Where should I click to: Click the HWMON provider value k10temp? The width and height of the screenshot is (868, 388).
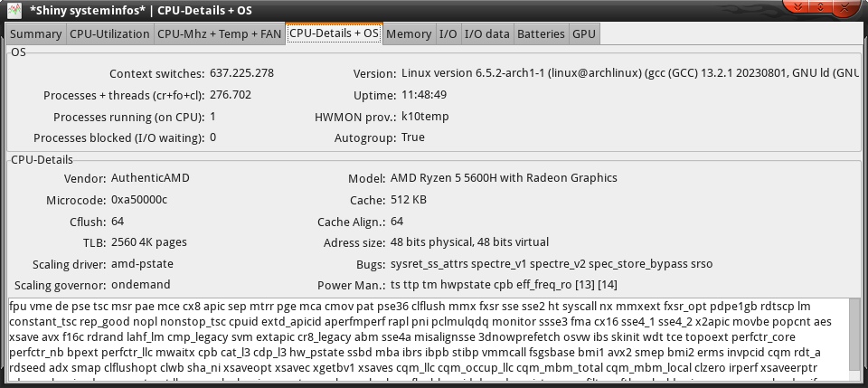tap(425, 117)
